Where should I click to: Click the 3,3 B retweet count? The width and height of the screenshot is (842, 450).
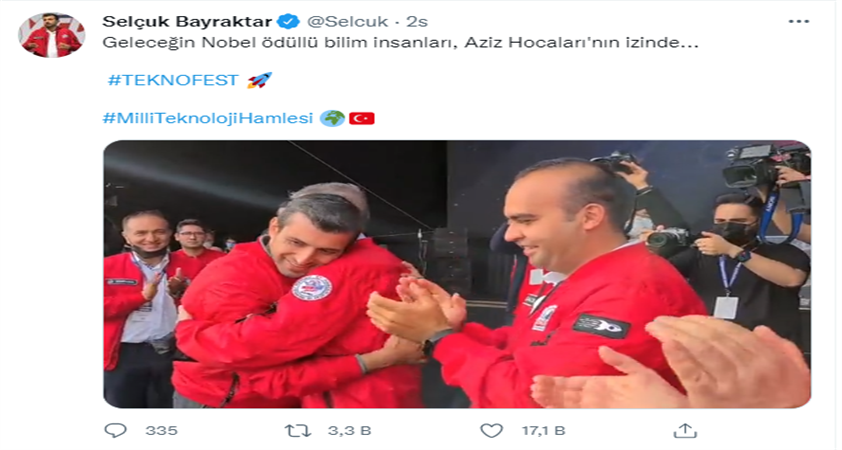point(349,431)
